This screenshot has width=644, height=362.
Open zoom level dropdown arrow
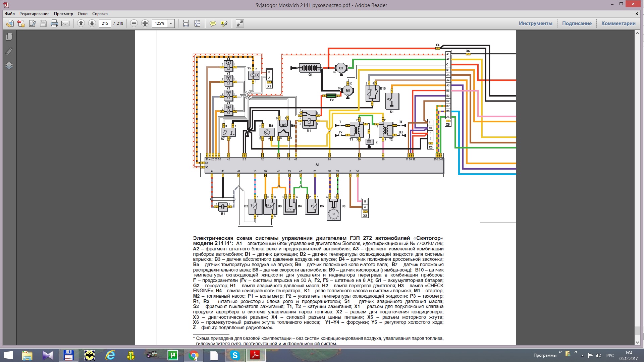171,23
